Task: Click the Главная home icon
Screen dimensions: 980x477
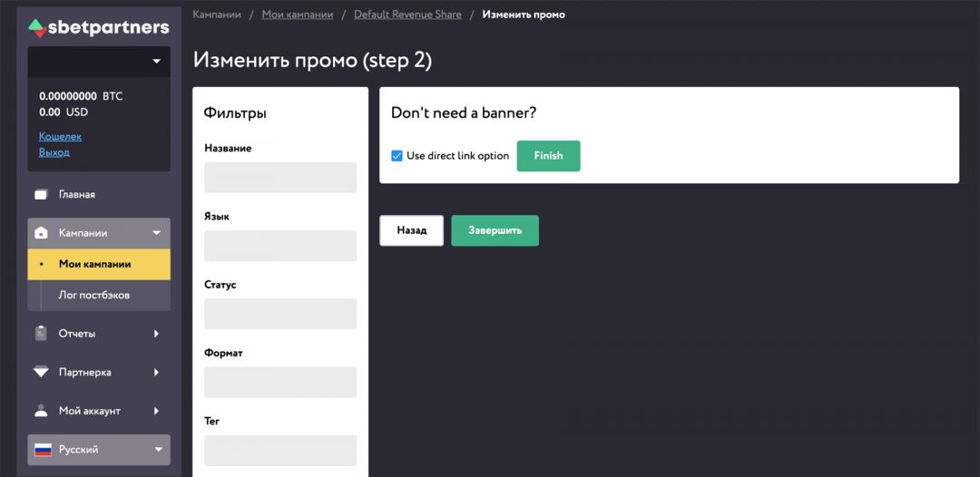Action: (41, 194)
